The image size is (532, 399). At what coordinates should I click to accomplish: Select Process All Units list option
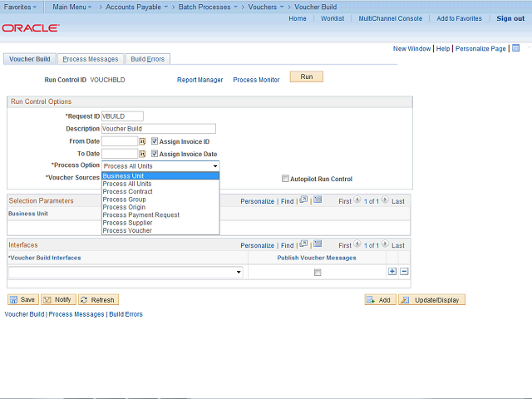[x=160, y=184]
